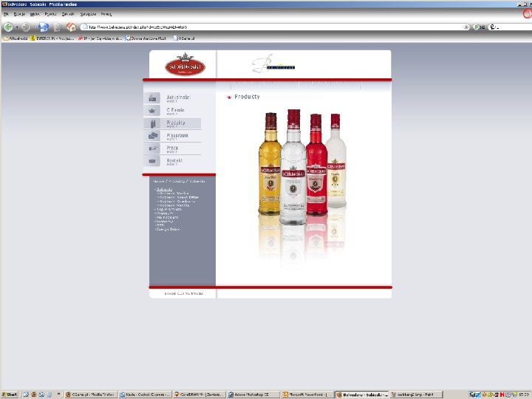
Task: Open Kontakt text link
Action: tap(174, 160)
